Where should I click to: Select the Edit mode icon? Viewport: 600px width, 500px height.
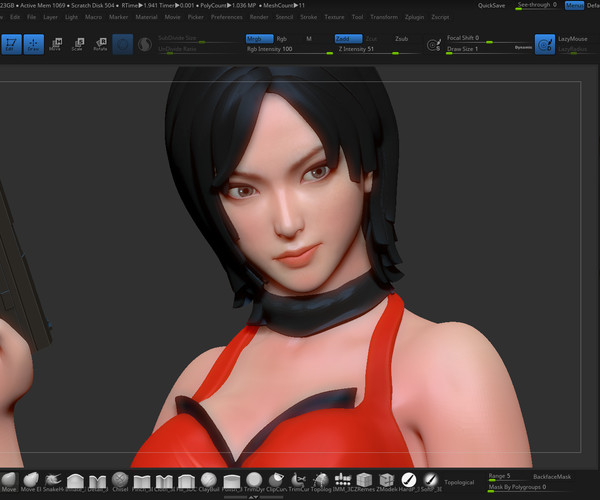[11, 44]
